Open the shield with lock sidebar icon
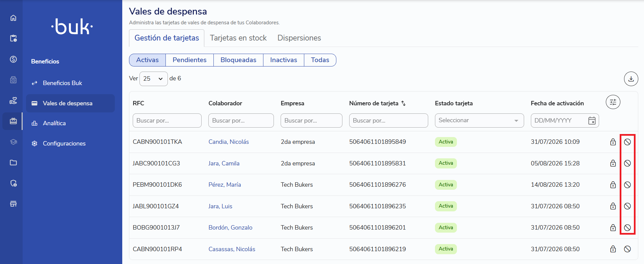Screen dimensions: 644x264 [x=13, y=183]
